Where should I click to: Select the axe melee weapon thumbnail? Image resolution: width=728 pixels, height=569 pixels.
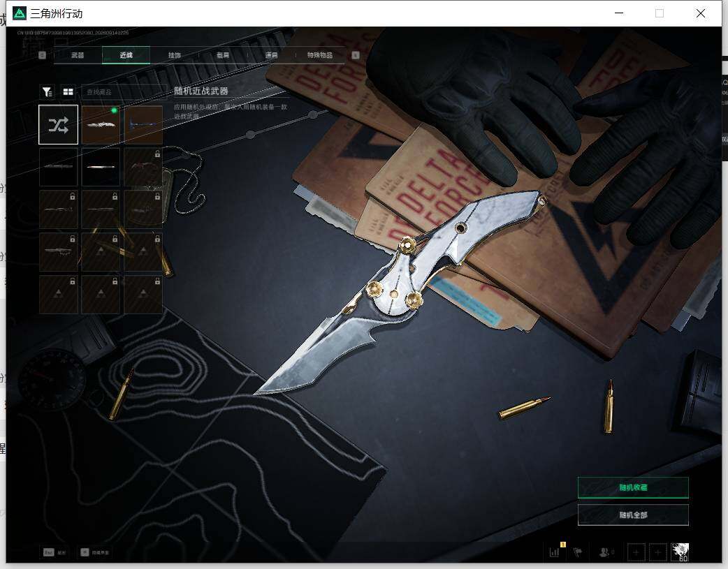143,124
